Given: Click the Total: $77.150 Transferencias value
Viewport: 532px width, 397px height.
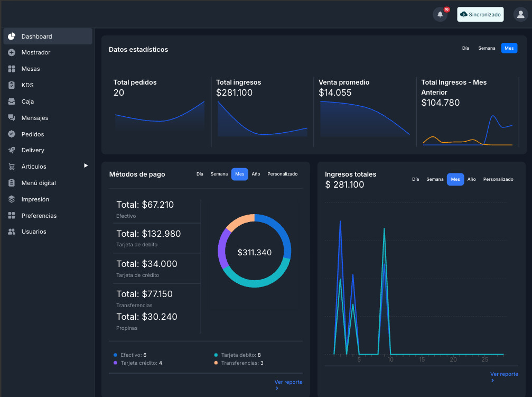Looking at the screenshot, I should (x=144, y=294).
